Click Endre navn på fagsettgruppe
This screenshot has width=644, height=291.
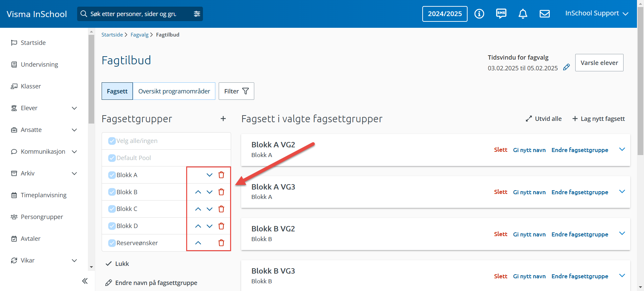(x=151, y=283)
